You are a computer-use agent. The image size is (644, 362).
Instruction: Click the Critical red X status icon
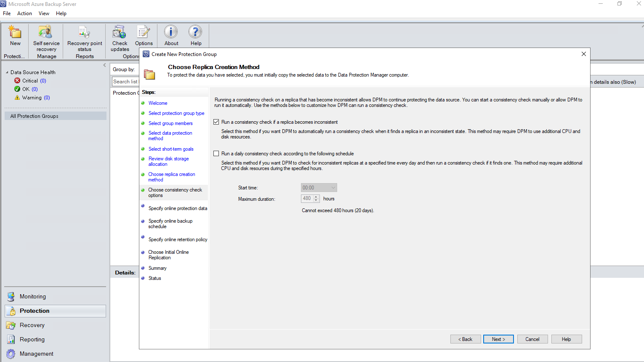pos(17,80)
